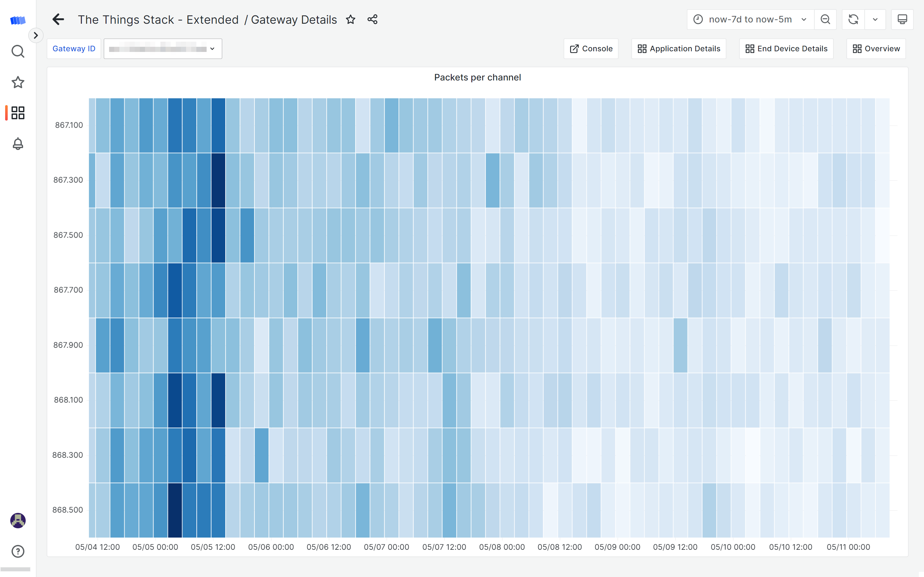Click the user profile avatar icon
Screen dimensions: 924x577
tap(18, 521)
